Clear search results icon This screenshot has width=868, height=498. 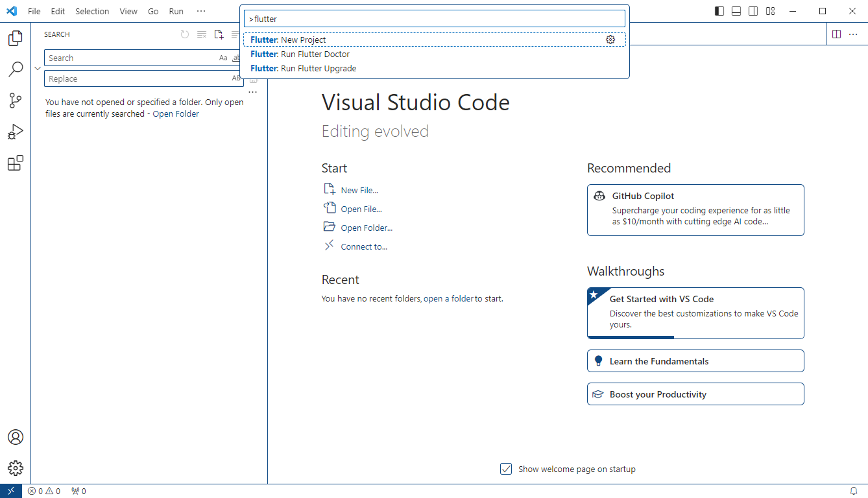[202, 34]
